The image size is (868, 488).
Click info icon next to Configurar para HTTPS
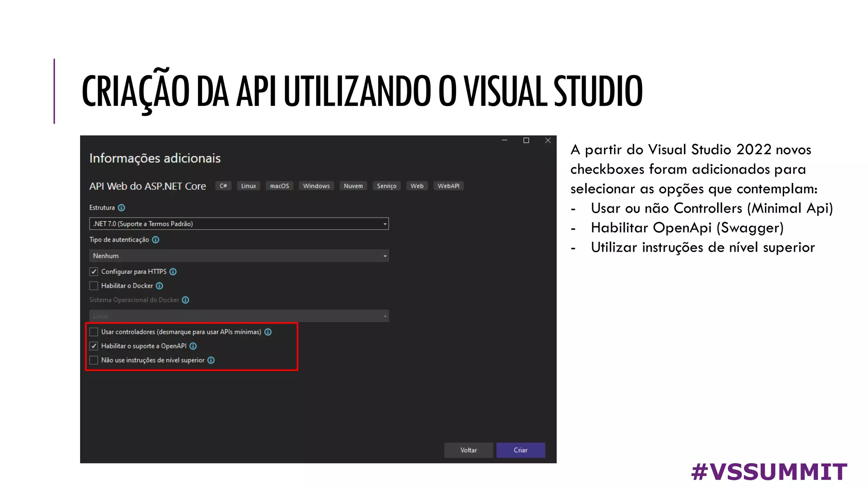point(173,272)
